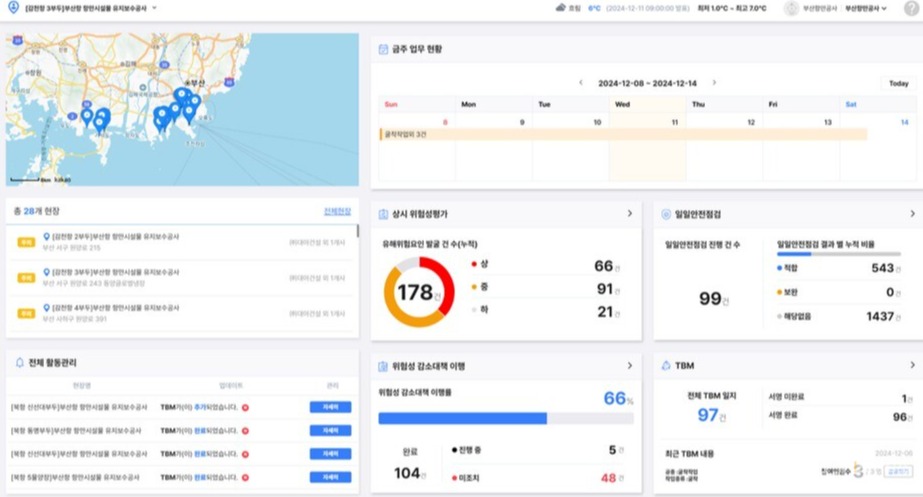This screenshot has height=497, width=923.
Task: Click red alert icon on 5물양장 row
Action: 245,478
